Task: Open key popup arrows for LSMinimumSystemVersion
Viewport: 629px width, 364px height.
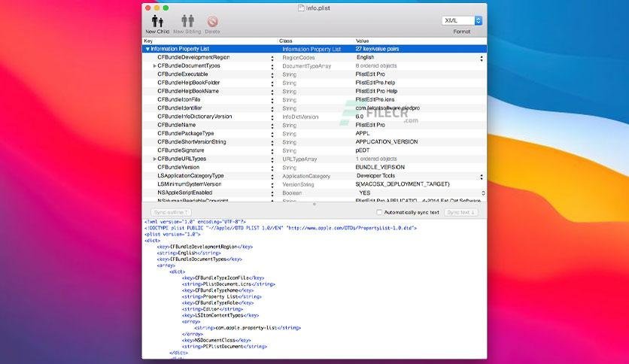Action: pyautogui.click(x=272, y=185)
